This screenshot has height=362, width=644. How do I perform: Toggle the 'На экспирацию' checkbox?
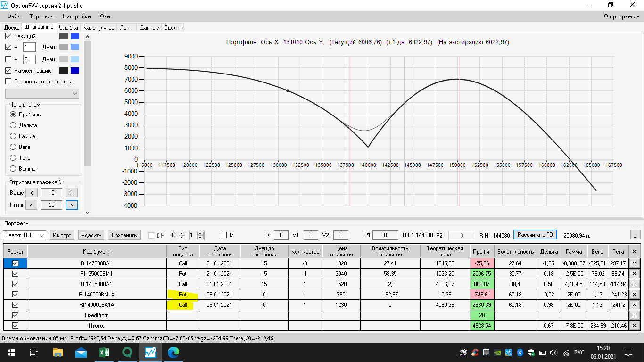pos(8,71)
